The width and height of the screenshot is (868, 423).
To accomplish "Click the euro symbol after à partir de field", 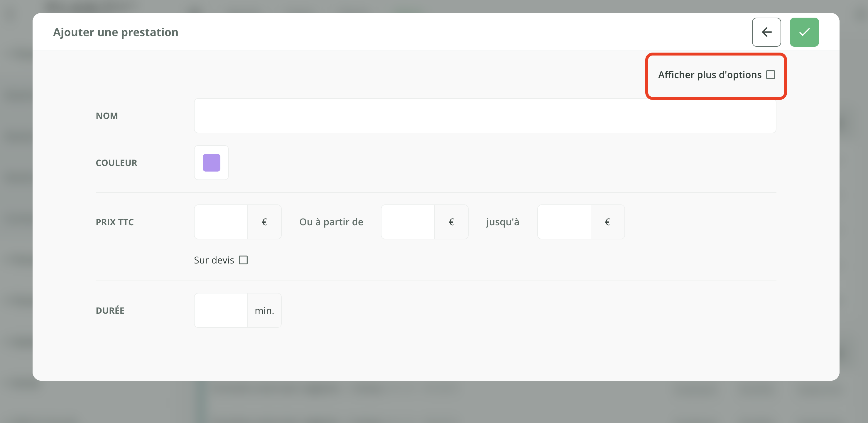I will (451, 222).
